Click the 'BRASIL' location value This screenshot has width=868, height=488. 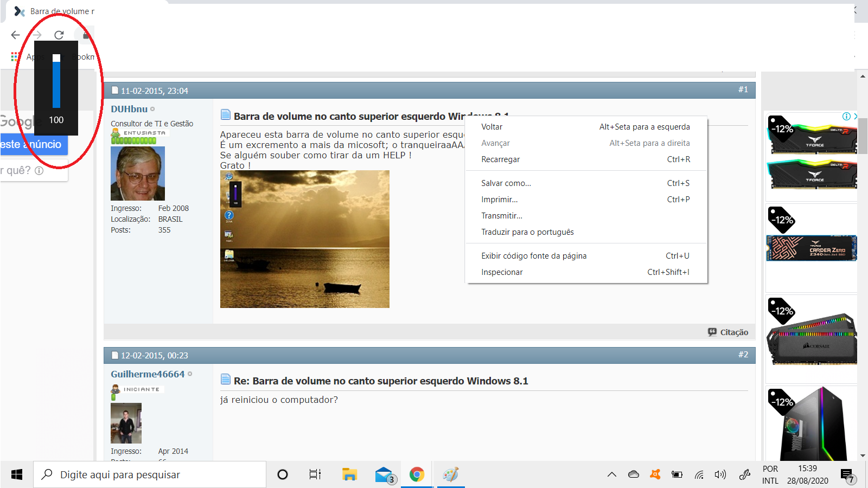pyautogui.click(x=170, y=219)
